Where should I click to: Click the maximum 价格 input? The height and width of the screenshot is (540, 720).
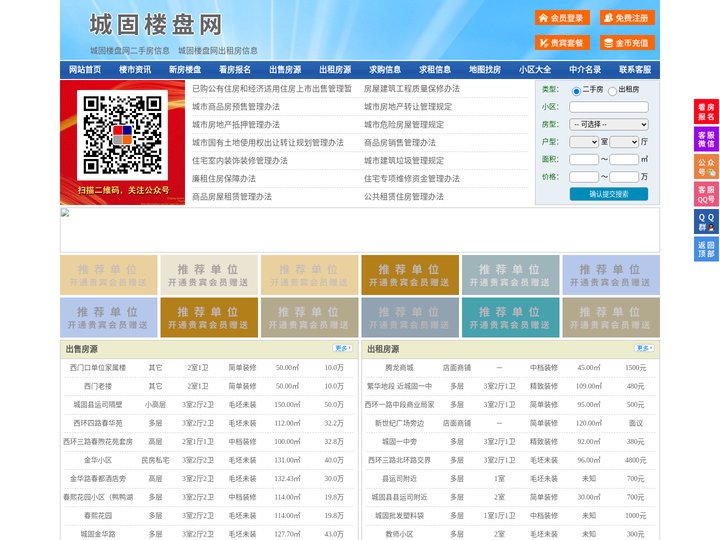(x=624, y=177)
